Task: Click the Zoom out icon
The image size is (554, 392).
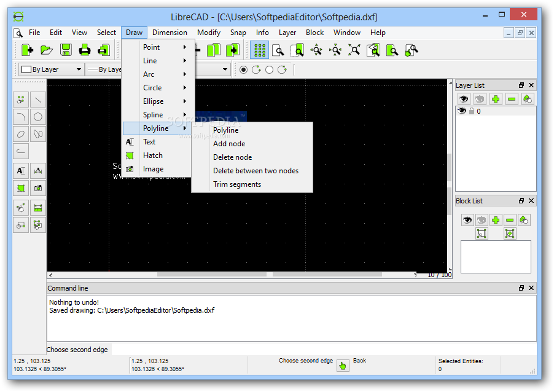Action: pyautogui.click(x=335, y=50)
